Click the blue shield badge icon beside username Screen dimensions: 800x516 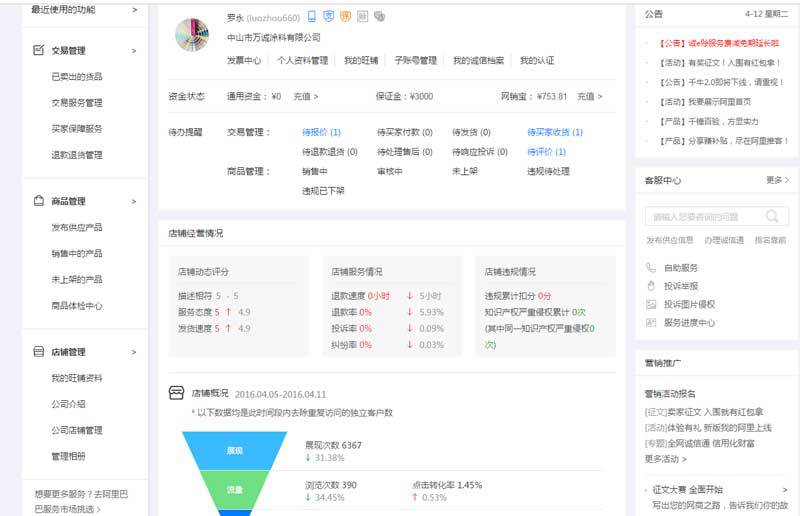pos(329,17)
